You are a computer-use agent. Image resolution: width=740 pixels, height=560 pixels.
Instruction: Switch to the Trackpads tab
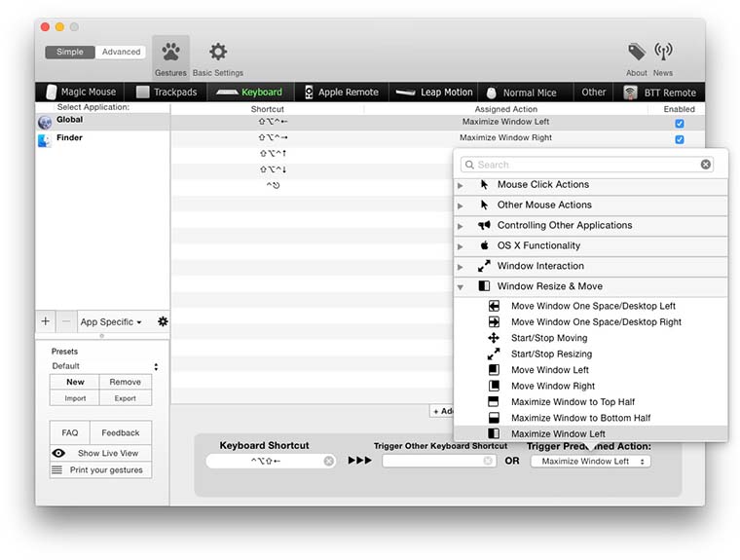[166, 93]
